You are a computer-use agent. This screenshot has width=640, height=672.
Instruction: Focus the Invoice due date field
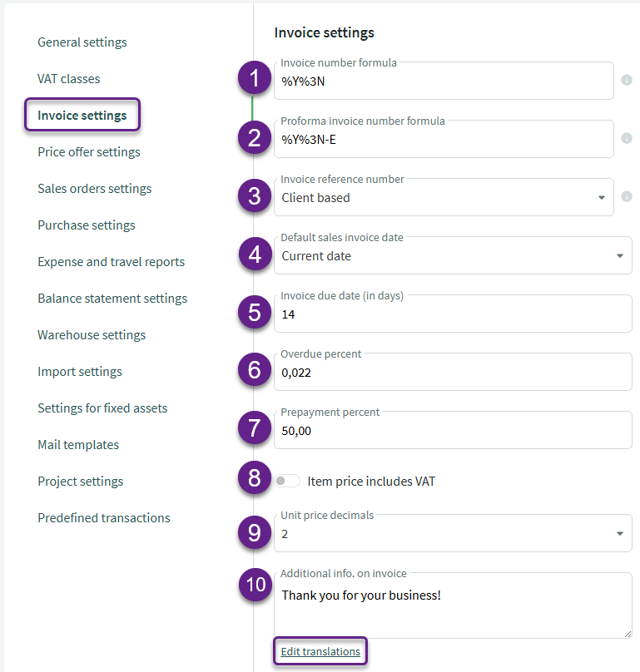tap(453, 314)
